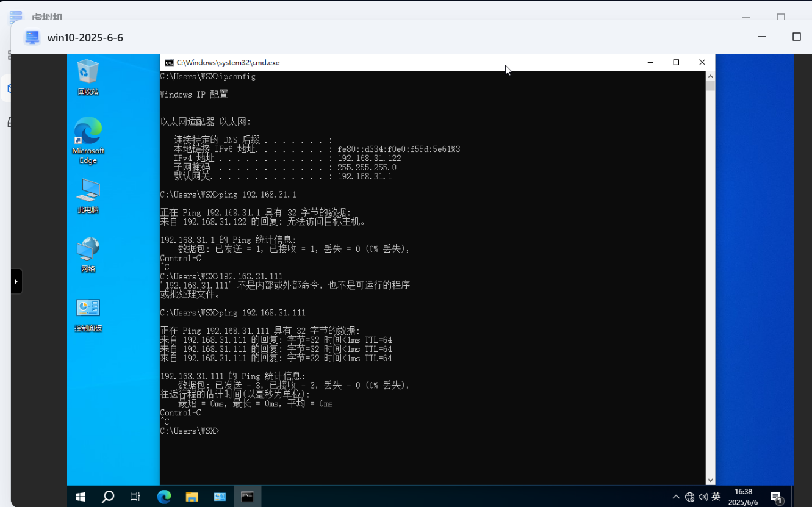Open Task View from the taskbar

[135, 497]
